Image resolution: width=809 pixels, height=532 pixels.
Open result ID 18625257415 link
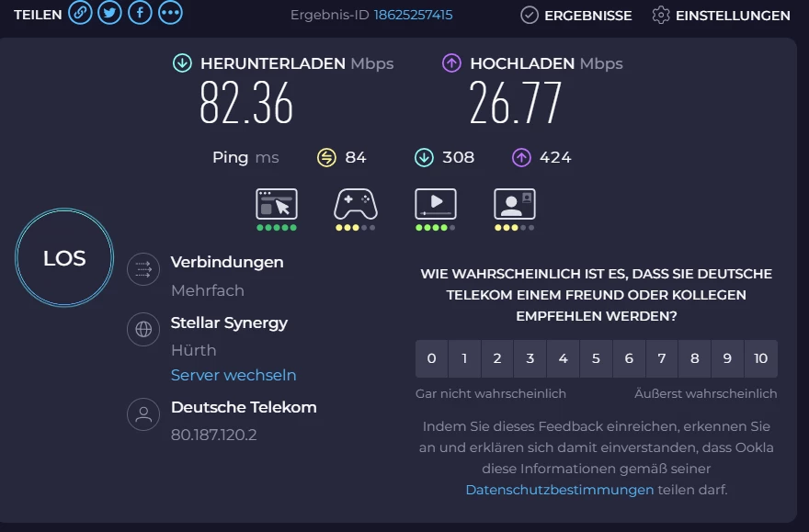tap(413, 15)
